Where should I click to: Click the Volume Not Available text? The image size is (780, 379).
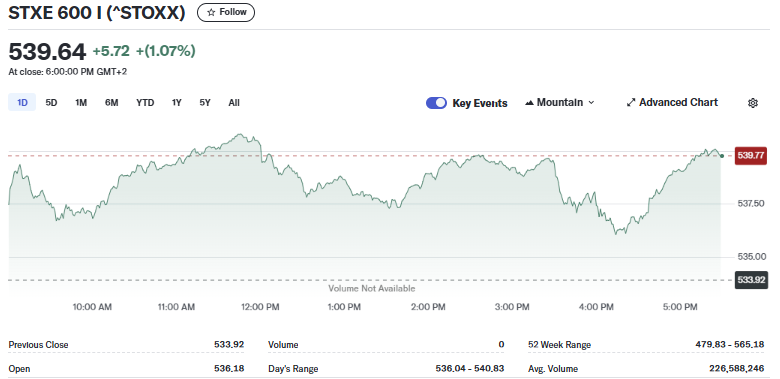[372, 288]
